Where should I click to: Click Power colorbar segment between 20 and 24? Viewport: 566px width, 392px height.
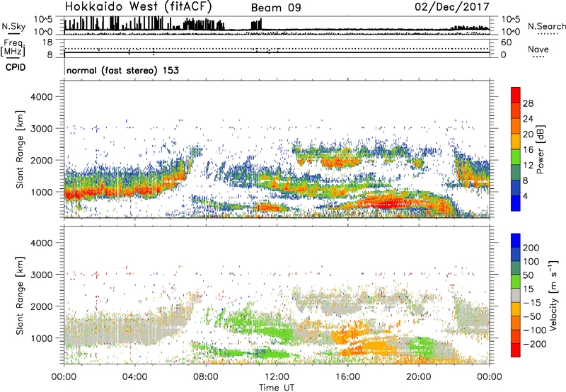click(x=516, y=126)
